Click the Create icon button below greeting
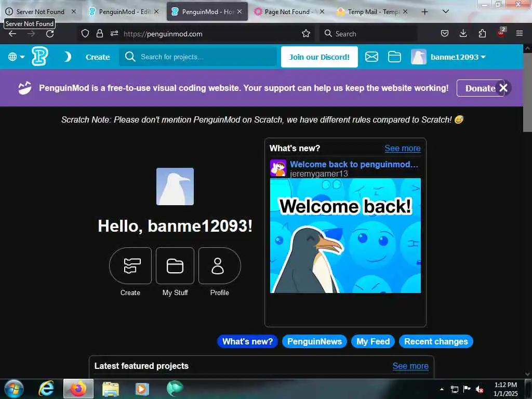The image size is (532, 399). 130,265
